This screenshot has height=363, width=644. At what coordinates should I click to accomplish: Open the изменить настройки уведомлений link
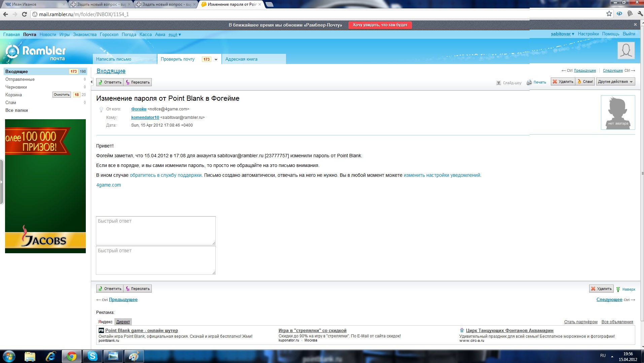click(442, 175)
